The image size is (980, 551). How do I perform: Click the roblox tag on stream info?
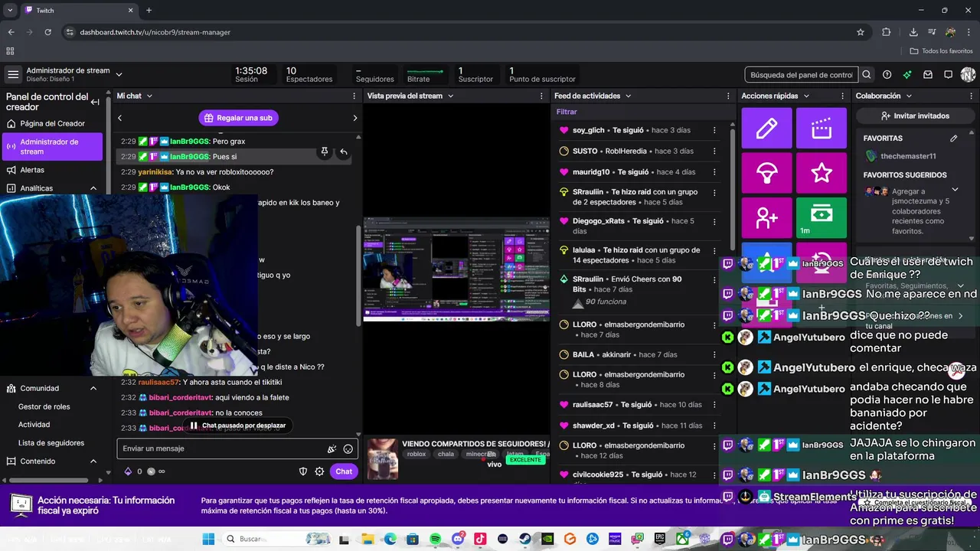[416, 454]
